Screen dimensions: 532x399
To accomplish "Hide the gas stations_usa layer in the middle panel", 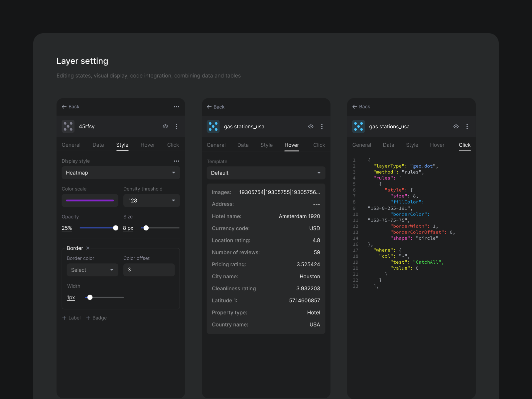I will click(311, 126).
